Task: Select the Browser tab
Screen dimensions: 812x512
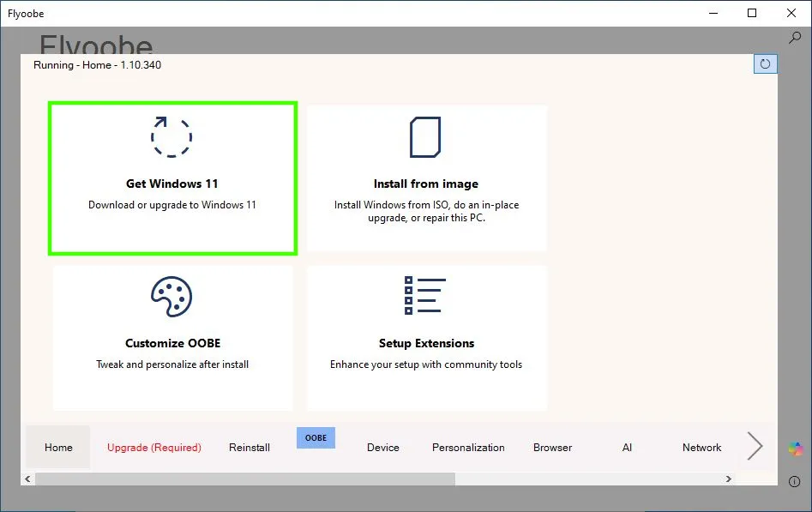Action: 551,447
